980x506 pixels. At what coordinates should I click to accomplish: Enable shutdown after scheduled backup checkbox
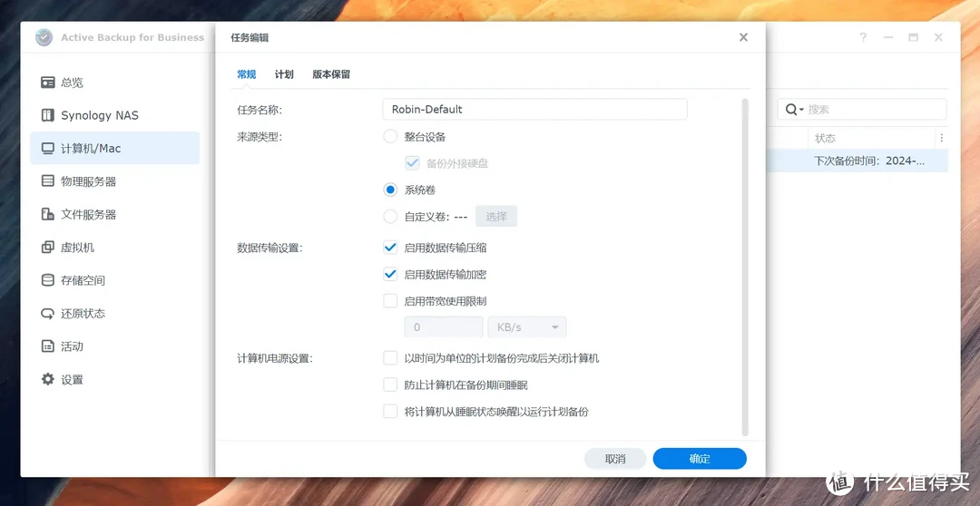pos(390,358)
